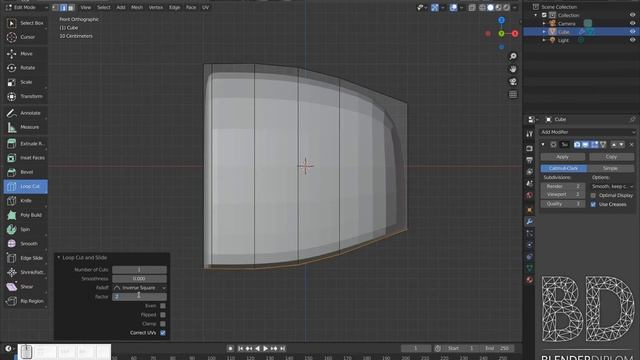Disable the Correct UVs checkbox
This screenshot has height=360, width=640.
tap(163, 333)
